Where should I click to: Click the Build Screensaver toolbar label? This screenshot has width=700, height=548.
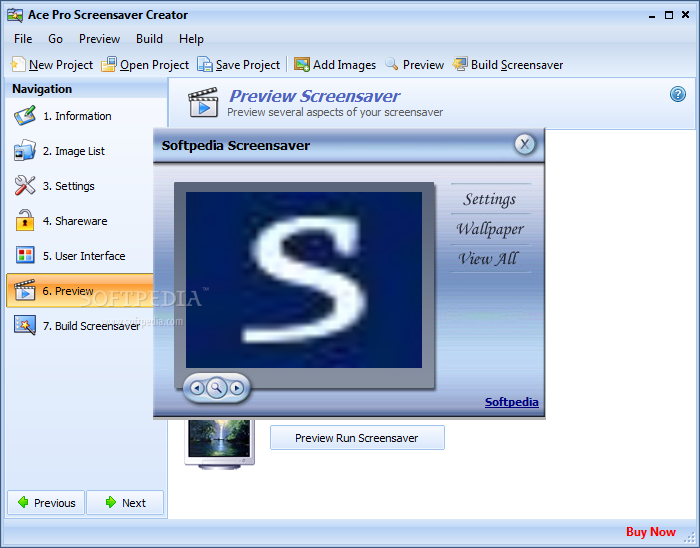[x=517, y=65]
